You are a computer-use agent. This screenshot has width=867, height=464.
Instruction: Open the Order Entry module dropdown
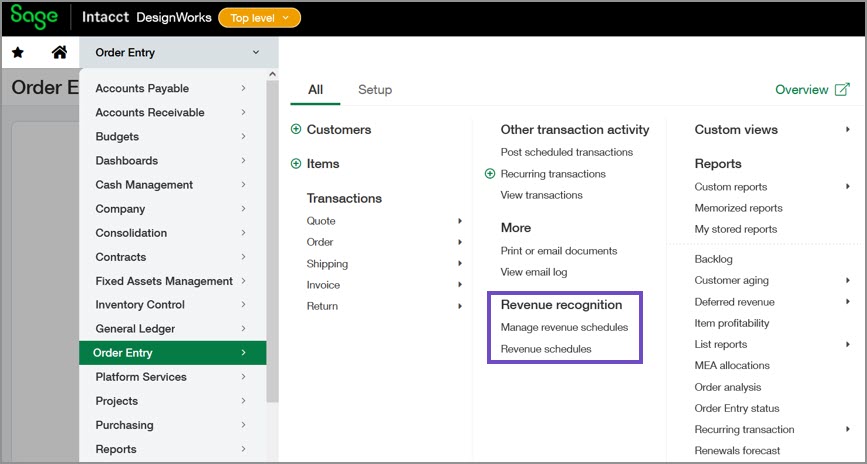(179, 53)
